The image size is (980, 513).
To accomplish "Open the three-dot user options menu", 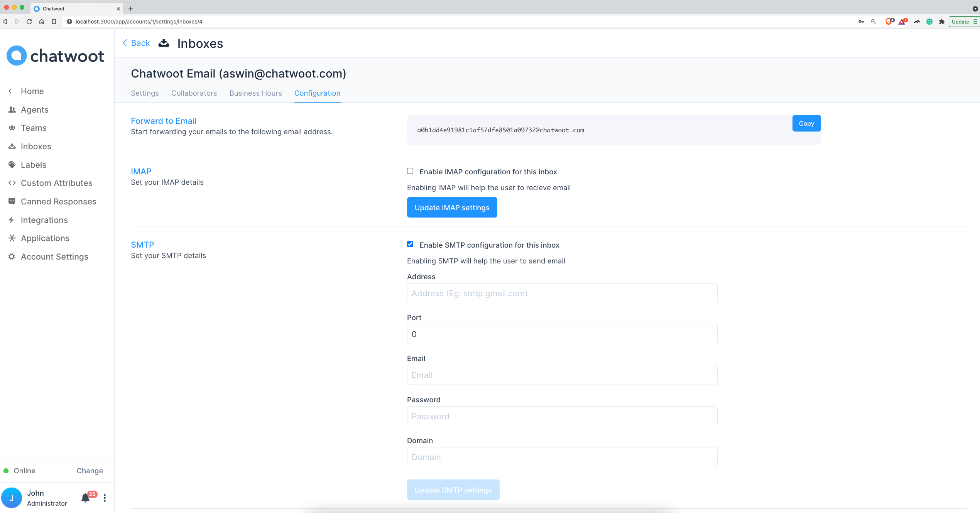I will point(105,498).
